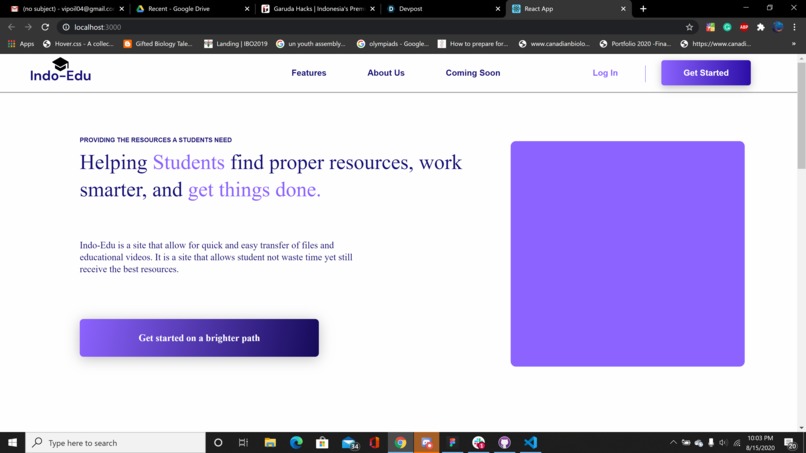Open Landing | IBO2019 bookmark
The height and width of the screenshot is (453, 806).
236,44
